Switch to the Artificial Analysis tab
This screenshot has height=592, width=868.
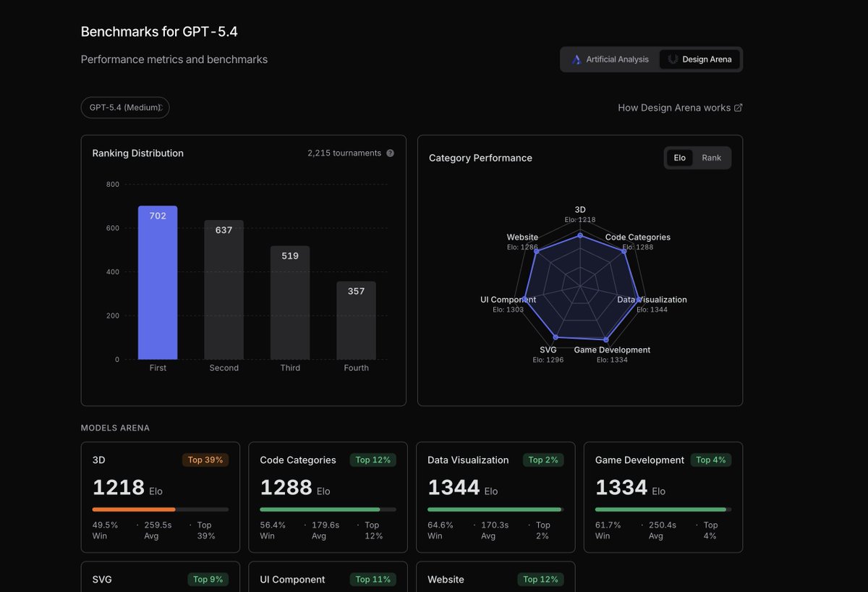coord(610,59)
